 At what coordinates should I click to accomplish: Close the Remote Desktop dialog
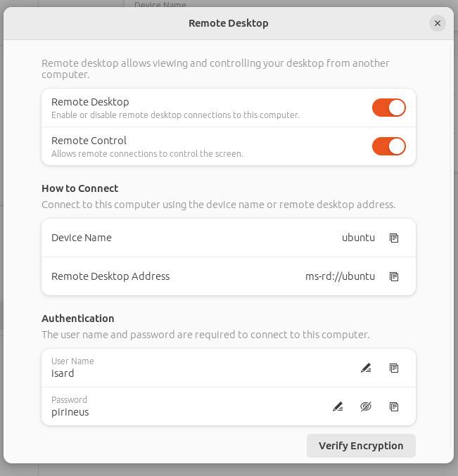pos(437,23)
